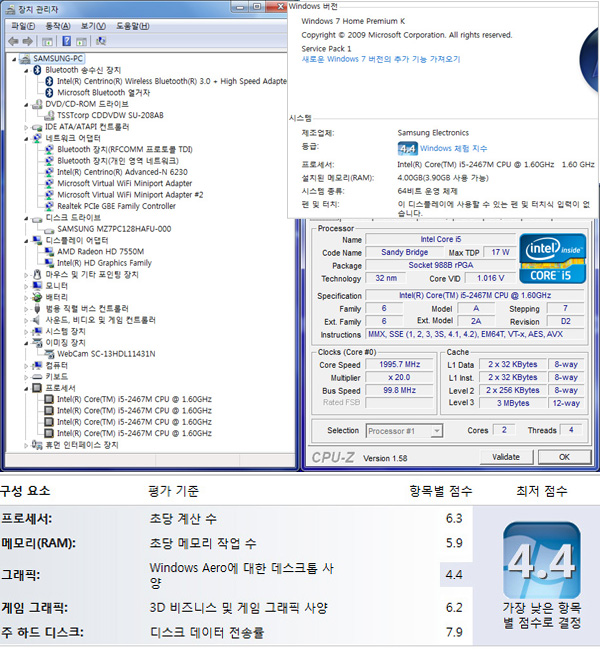
Task: Click the mouse icon for 마우스 및 기타 포인팅 장치
Action: click(x=37, y=274)
